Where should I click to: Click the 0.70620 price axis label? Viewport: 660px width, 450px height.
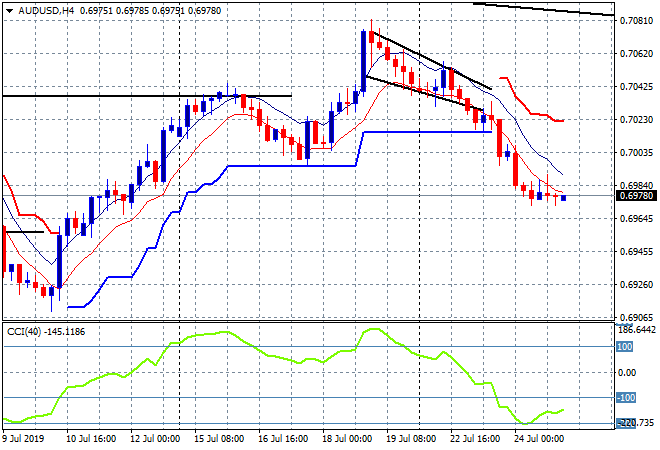point(636,53)
